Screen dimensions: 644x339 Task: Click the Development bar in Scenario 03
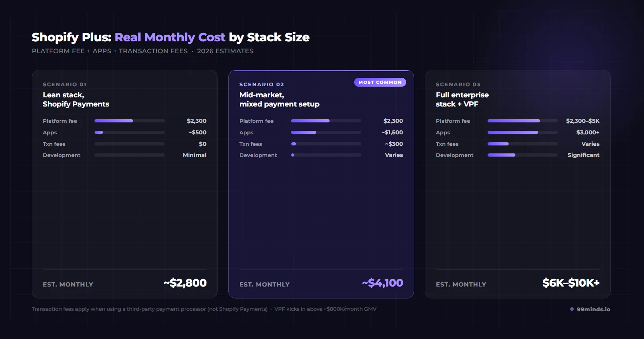click(x=523, y=155)
